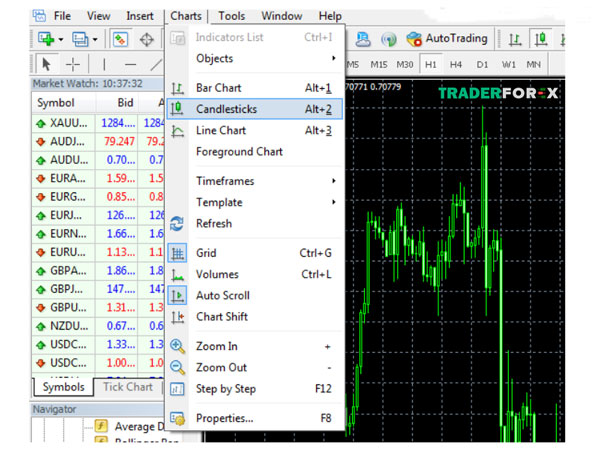Click the Bid column header
This screenshot has height=450, width=600.
click(117, 103)
